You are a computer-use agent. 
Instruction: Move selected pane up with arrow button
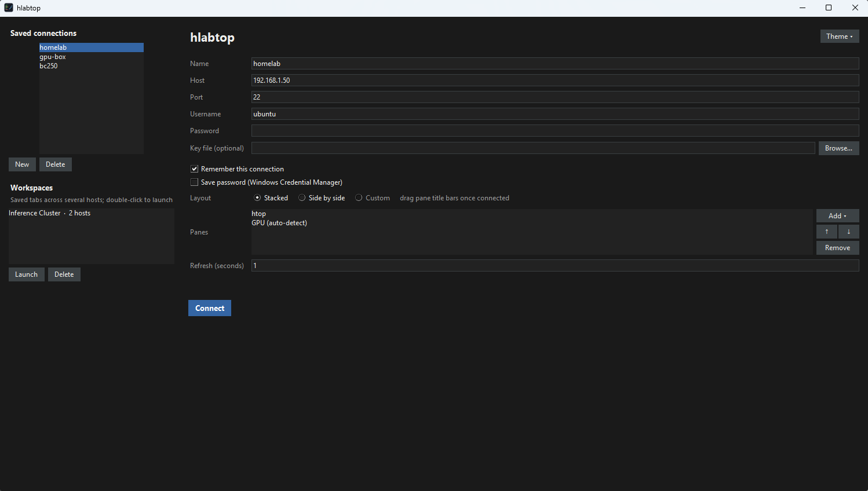pyautogui.click(x=827, y=232)
